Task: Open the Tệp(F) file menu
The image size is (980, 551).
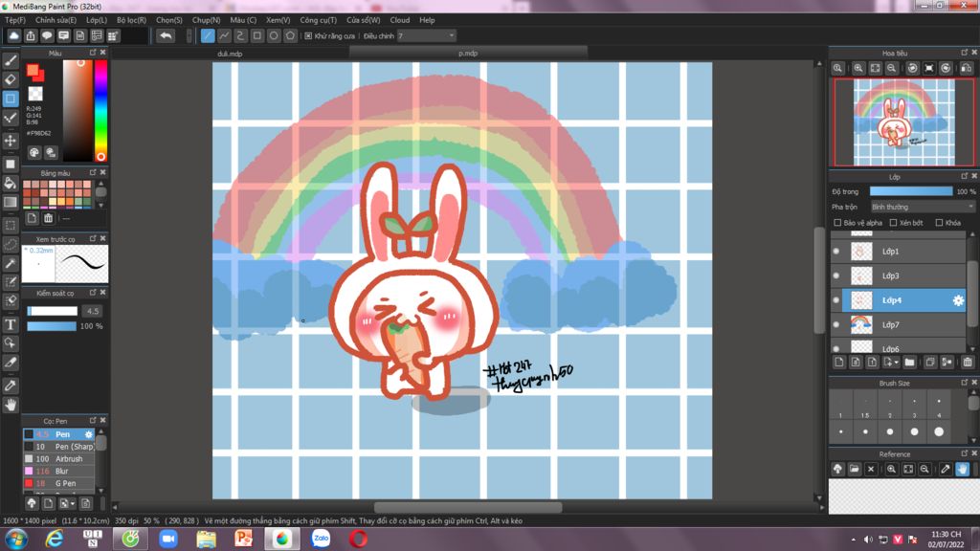Action: (x=15, y=20)
